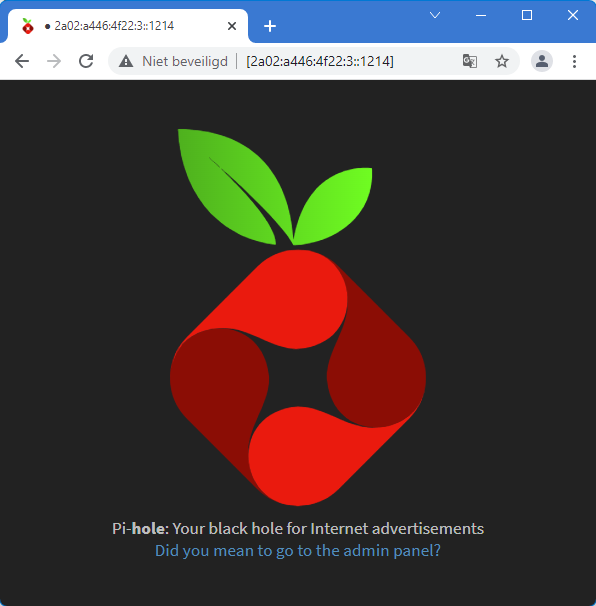The width and height of the screenshot is (596, 606).
Task: Follow the 'Did you mean to go to the admin panel?' link
Action: 298,550
